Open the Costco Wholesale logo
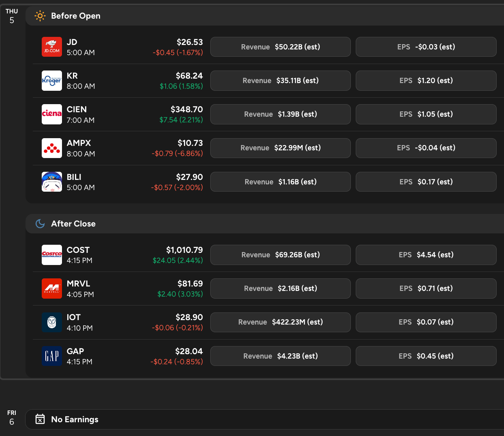Viewport: 504px width, 436px height. (52, 255)
